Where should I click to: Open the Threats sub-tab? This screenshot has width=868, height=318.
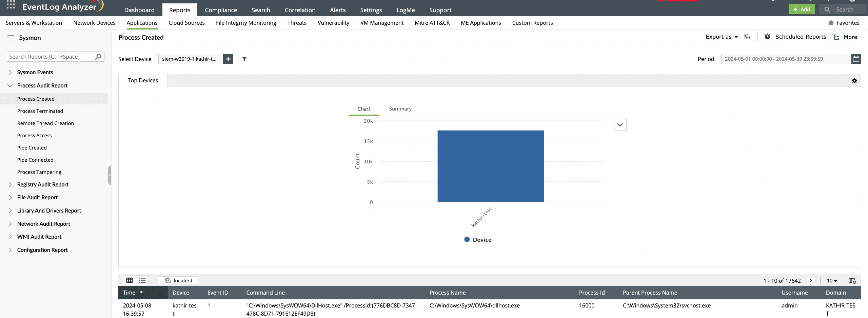click(x=297, y=23)
